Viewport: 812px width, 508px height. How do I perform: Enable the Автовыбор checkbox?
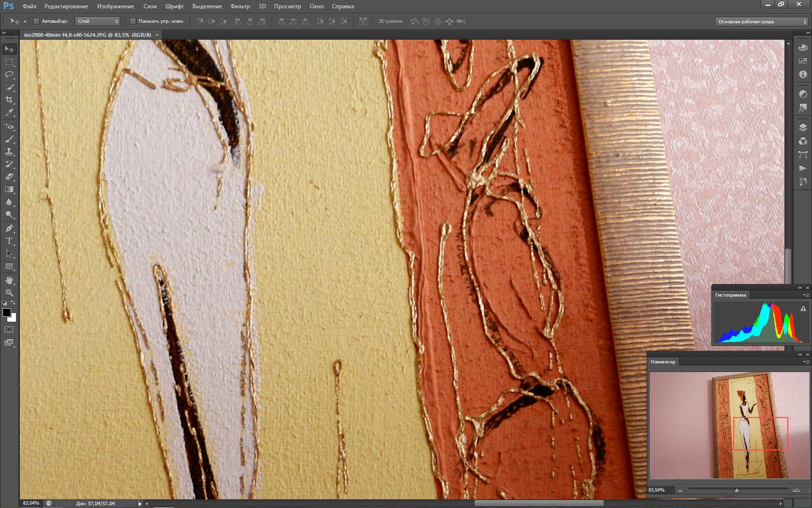click(36, 21)
